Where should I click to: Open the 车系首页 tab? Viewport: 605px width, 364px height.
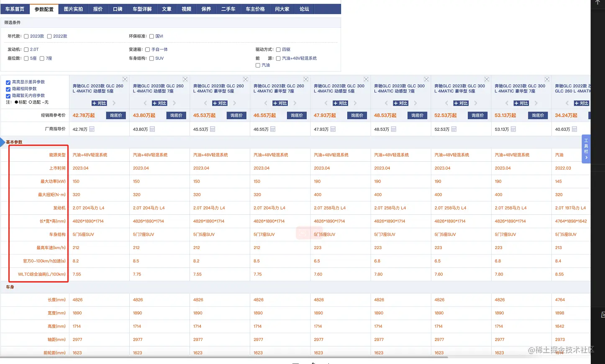click(x=15, y=9)
